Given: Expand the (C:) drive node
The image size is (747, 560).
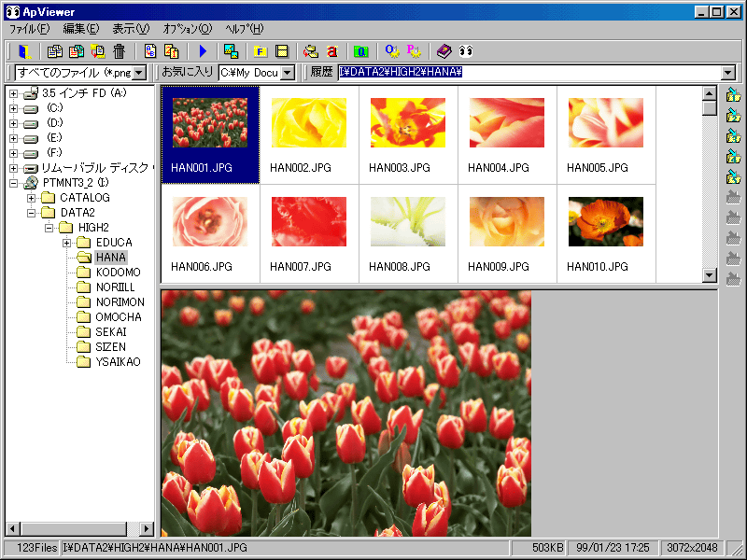Looking at the screenshot, I should coord(13,108).
